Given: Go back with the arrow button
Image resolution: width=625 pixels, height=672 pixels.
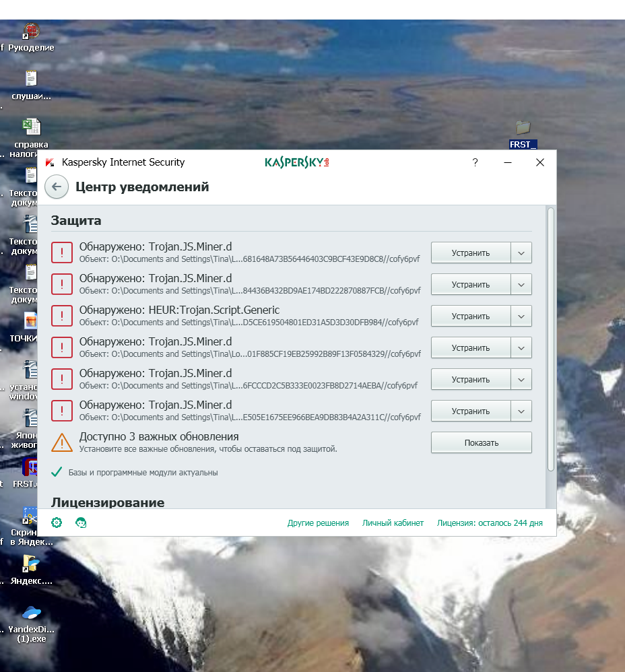Looking at the screenshot, I should pos(57,187).
